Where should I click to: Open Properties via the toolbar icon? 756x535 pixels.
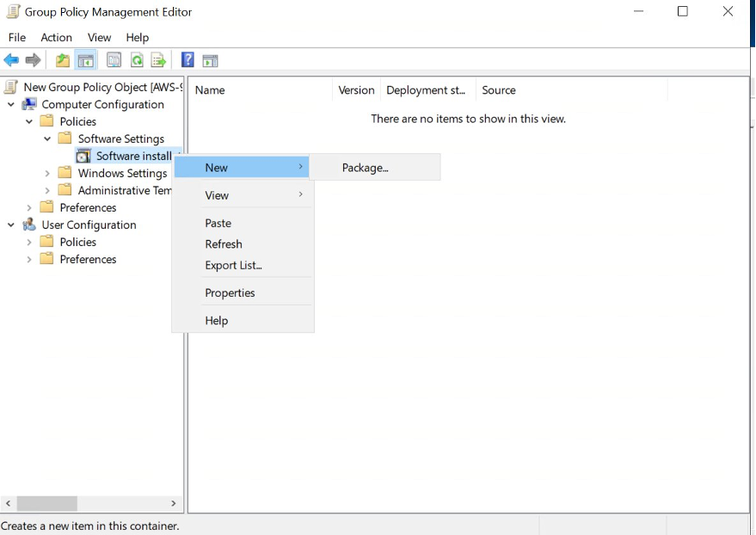[x=114, y=59]
